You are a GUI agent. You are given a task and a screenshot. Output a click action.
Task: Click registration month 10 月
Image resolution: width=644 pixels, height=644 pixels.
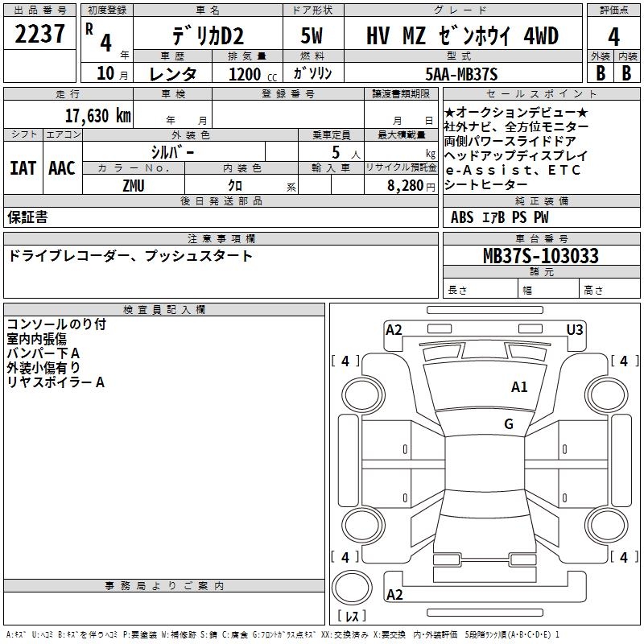113,73
